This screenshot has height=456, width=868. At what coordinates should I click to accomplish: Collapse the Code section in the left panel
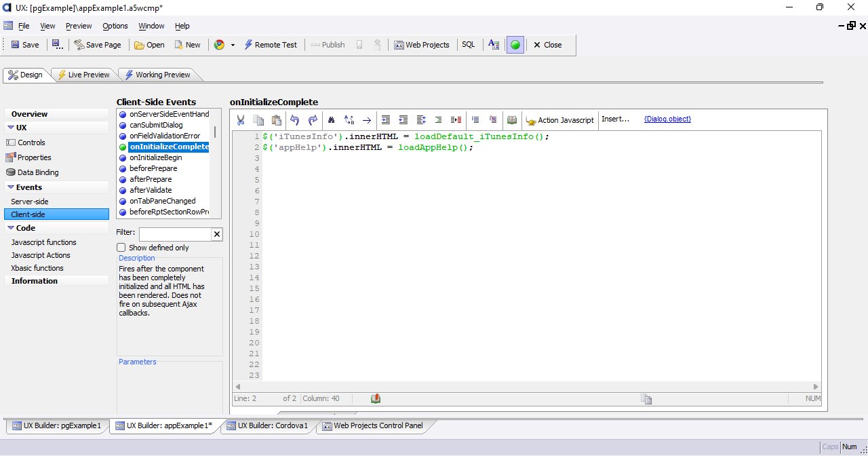[12, 228]
